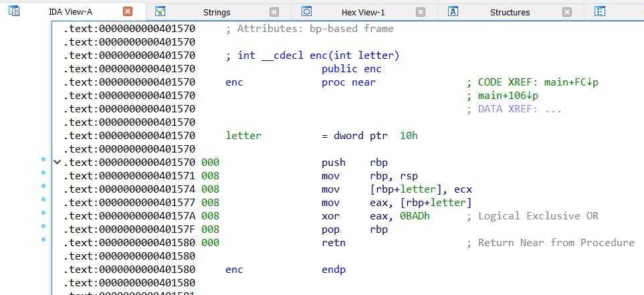
Task: Follow the main+106 cross-reference
Action: (x=508, y=96)
